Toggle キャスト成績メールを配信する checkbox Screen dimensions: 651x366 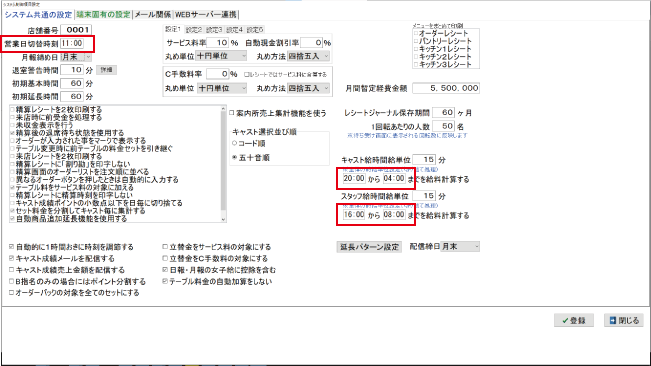point(12,259)
